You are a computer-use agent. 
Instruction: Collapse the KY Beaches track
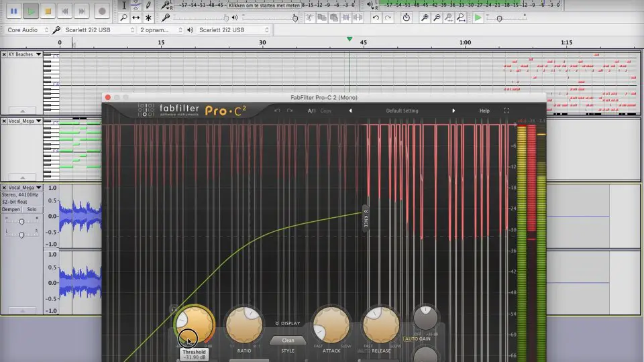tap(23, 111)
